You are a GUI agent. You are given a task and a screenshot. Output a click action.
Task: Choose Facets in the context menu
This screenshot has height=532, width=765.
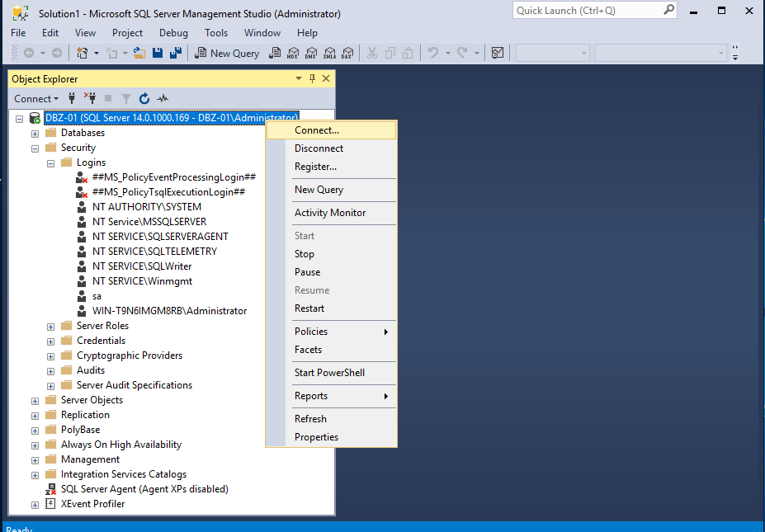[331, 350]
